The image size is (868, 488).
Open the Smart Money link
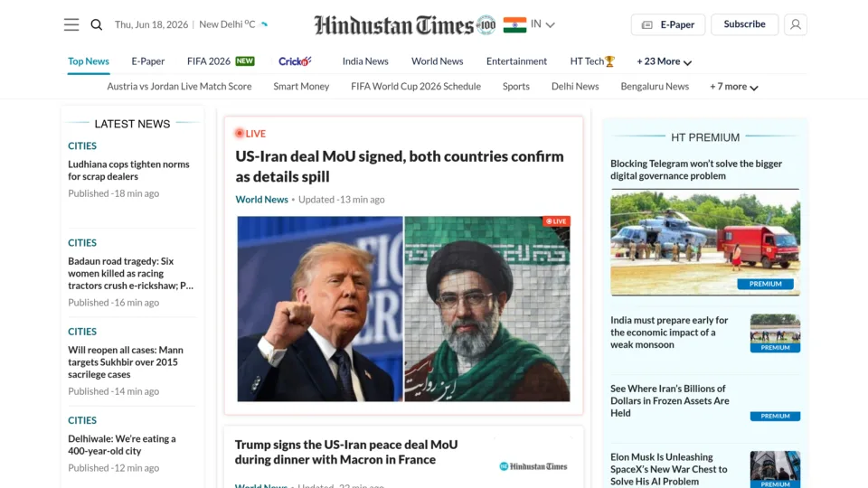pos(301,87)
